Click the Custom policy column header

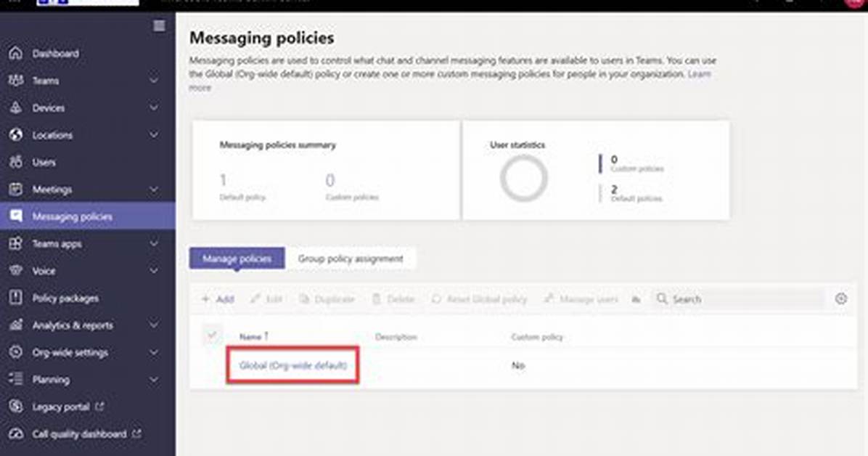[x=536, y=336]
